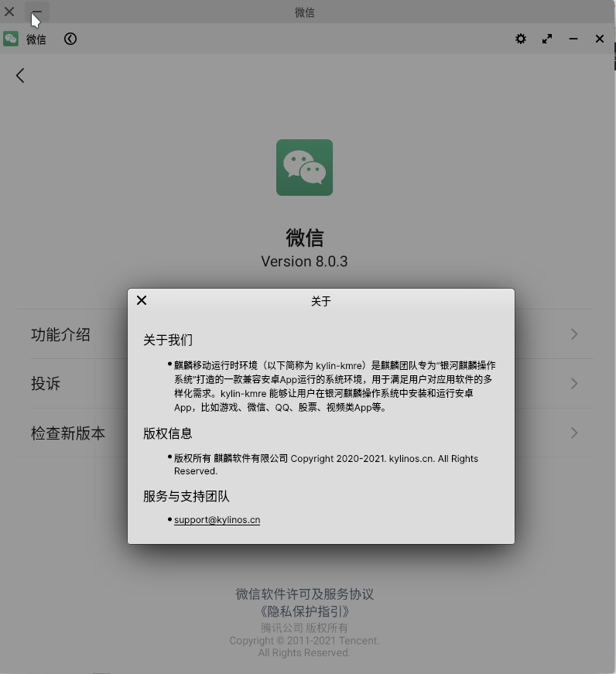This screenshot has width=616, height=674.
Task: Click the WeChat app icon in toolbar
Action: [x=11, y=39]
